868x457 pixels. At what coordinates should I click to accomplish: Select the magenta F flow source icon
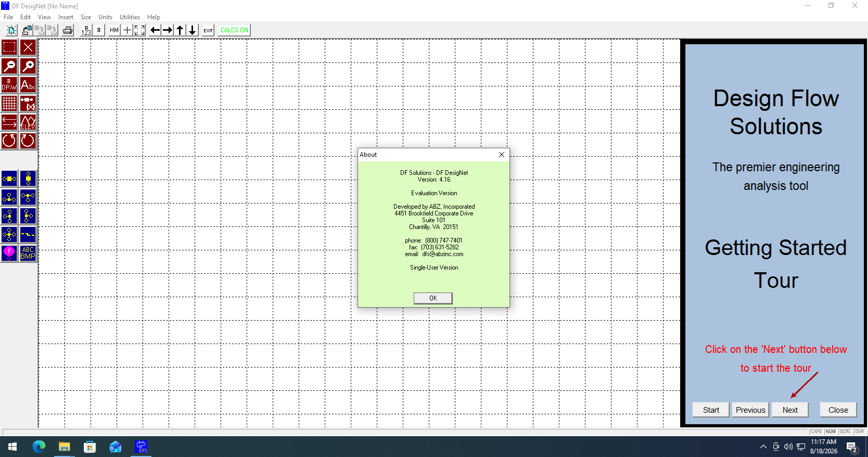point(9,253)
